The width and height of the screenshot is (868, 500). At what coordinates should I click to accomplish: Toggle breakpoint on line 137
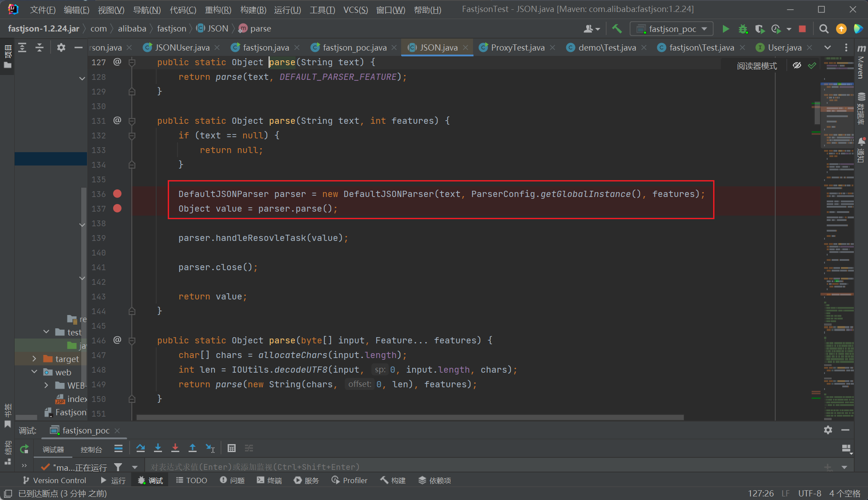point(117,209)
